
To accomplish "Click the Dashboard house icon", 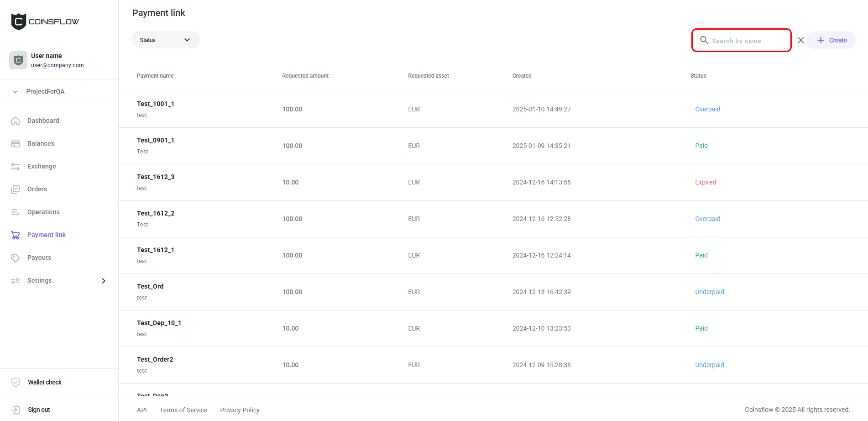I will [x=16, y=121].
